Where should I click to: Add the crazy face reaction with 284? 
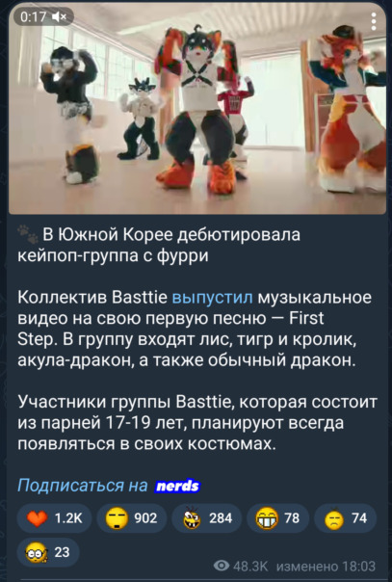point(206,518)
